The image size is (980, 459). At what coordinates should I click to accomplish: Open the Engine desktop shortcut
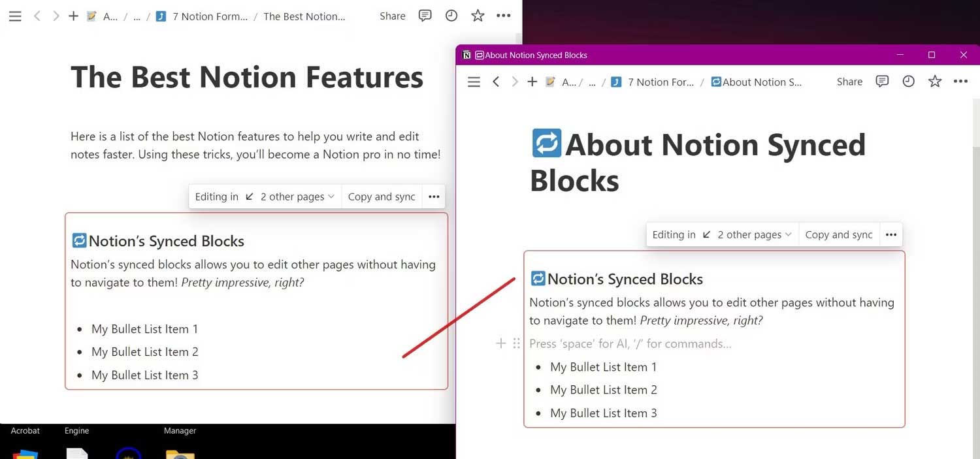(x=76, y=443)
